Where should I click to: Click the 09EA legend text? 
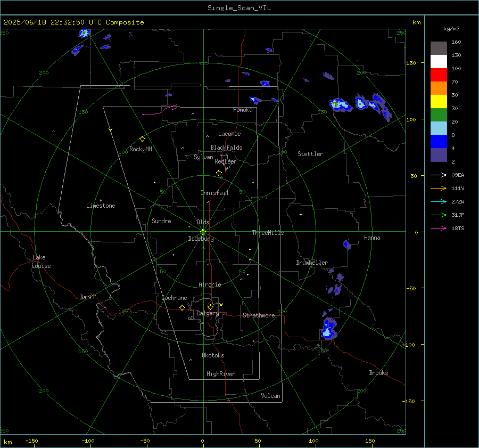458,175
